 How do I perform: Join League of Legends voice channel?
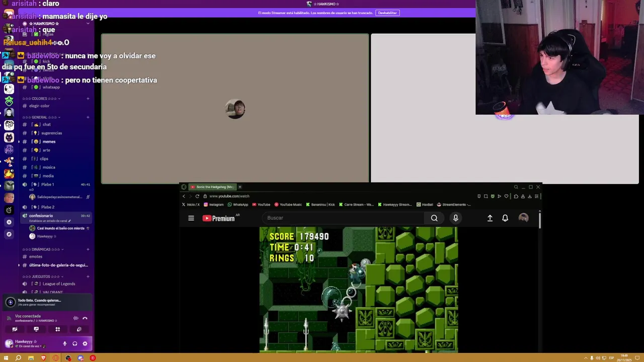[55, 284]
